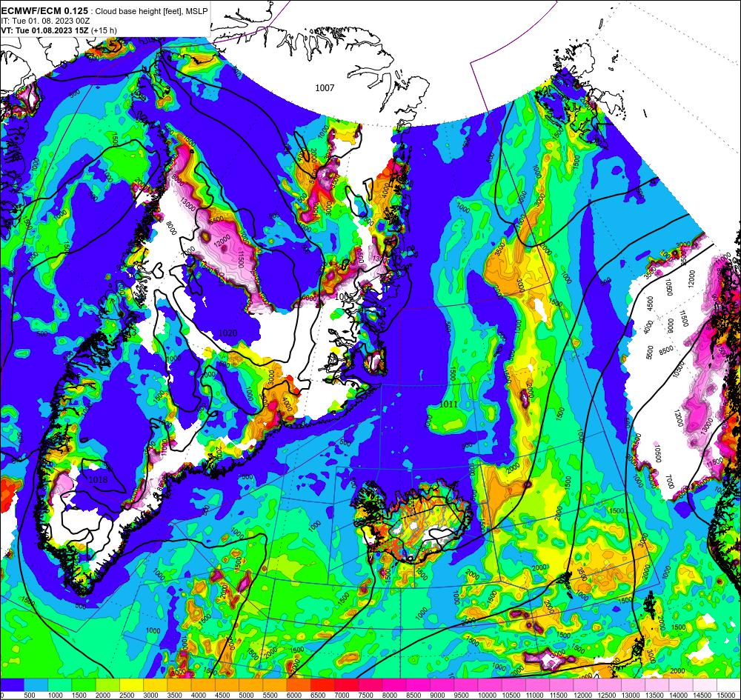
Task: Select the 1011 pressure label
Action: 448,404
